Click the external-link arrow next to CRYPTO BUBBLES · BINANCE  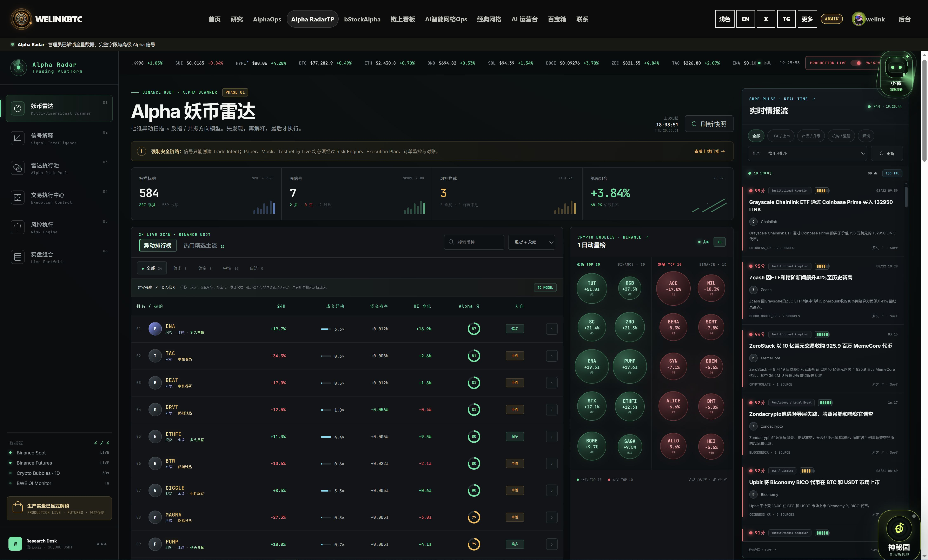click(x=647, y=237)
